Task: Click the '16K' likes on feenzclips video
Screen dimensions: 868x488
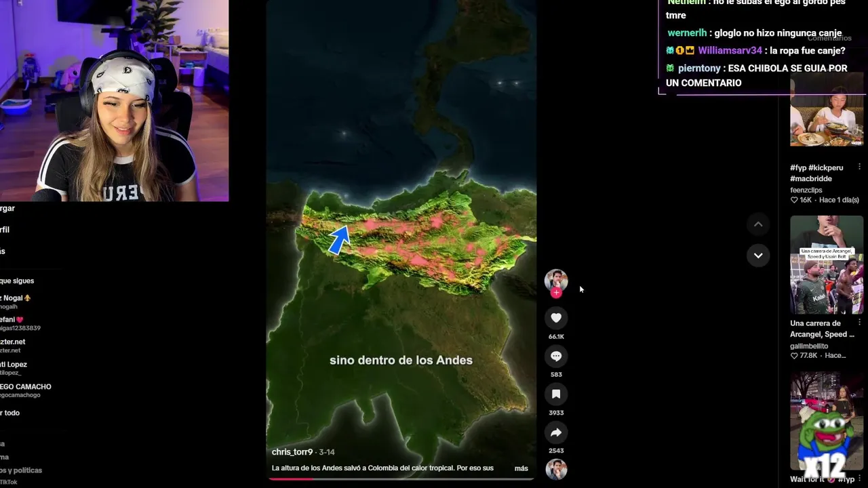Action: 802,200
